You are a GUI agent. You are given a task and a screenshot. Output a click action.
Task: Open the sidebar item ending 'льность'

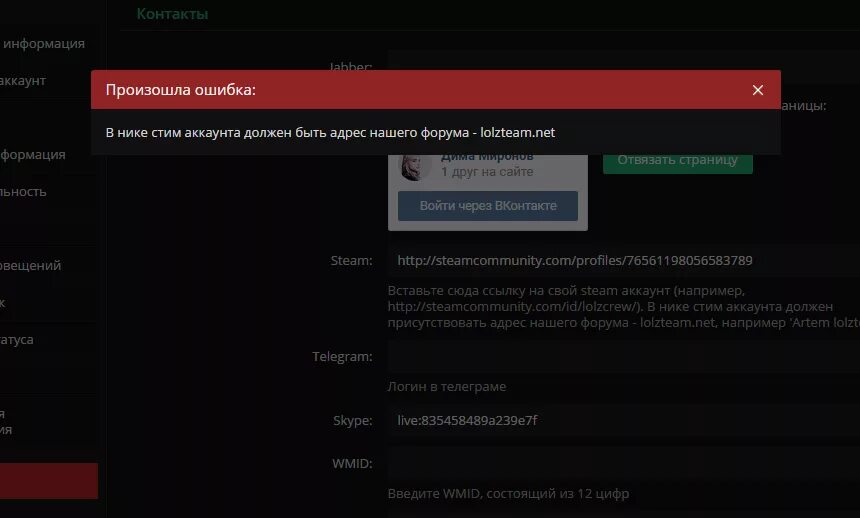(x=23, y=192)
